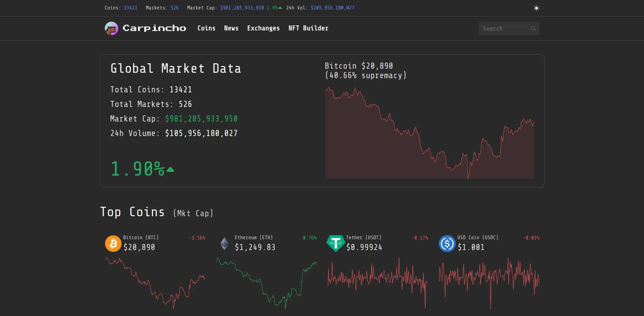
Task: Click the Top Coins heading
Action: [133, 212]
